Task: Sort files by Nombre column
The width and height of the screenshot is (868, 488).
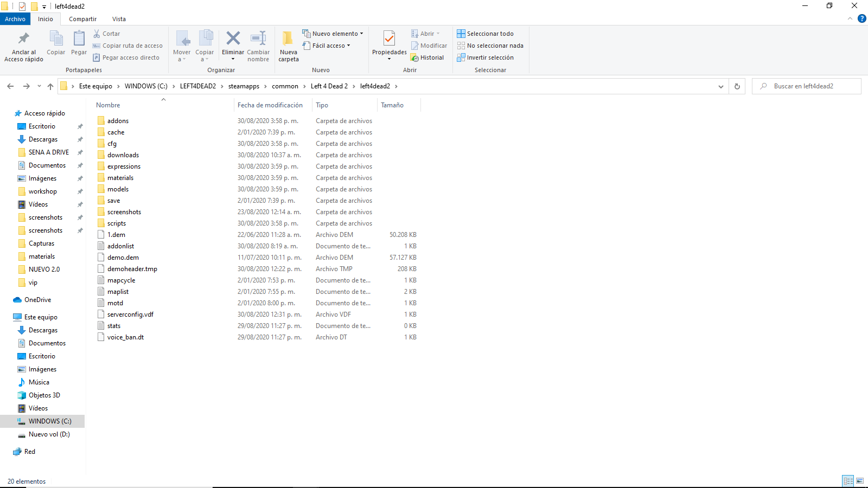Action: click(x=108, y=105)
